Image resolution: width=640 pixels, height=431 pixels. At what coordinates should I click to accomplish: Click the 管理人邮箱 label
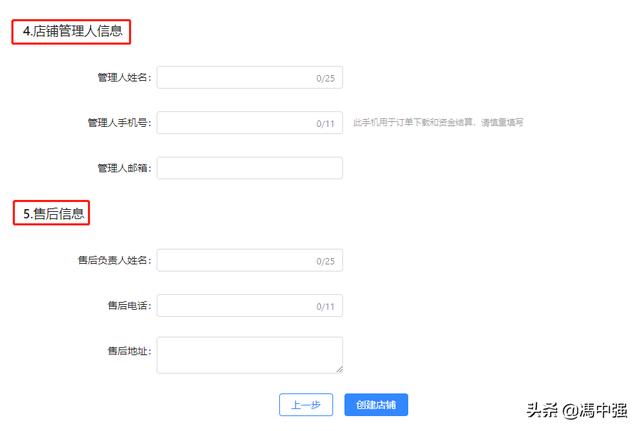[x=124, y=168]
